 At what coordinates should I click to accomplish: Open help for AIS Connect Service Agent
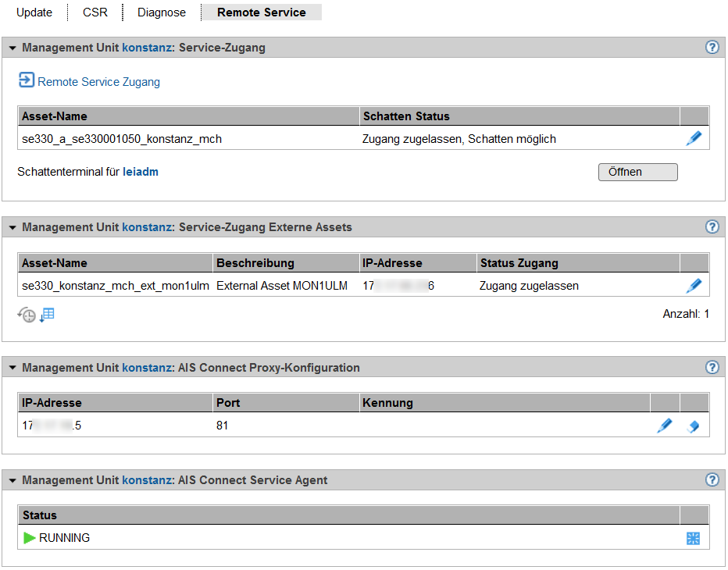(712, 480)
